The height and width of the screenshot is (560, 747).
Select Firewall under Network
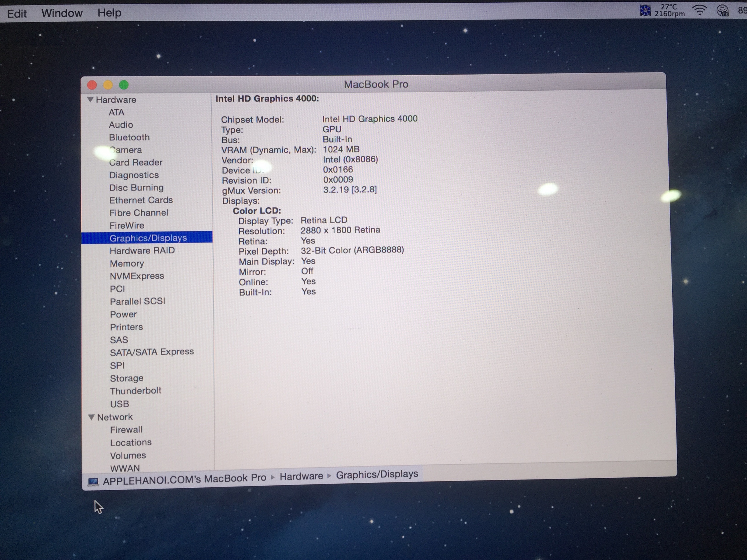tap(126, 430)
